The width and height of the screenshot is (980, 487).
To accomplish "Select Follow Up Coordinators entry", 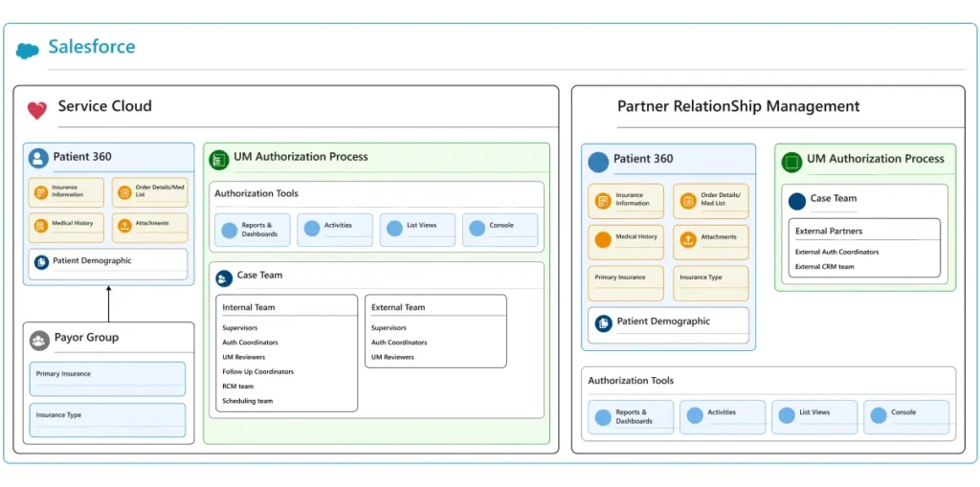I will click(x=258, y=372).
